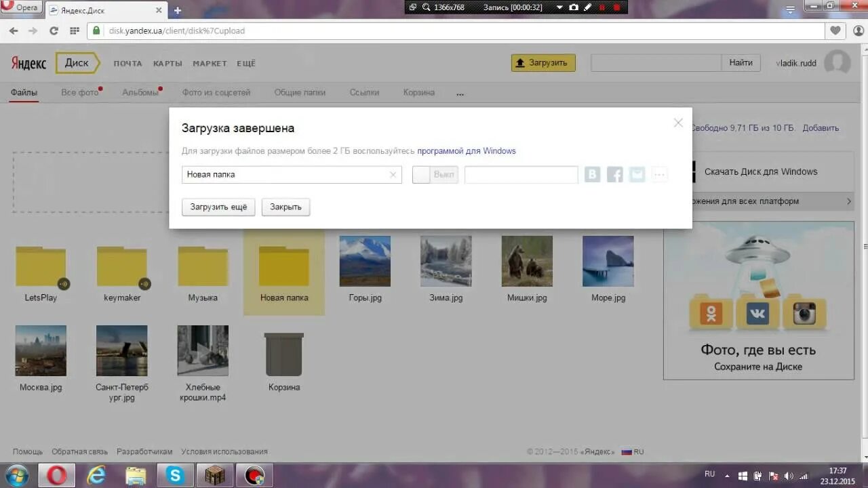
Task: Clear the Новая папка field with its x
Action: pyautogui.click(x=393, y=175)
